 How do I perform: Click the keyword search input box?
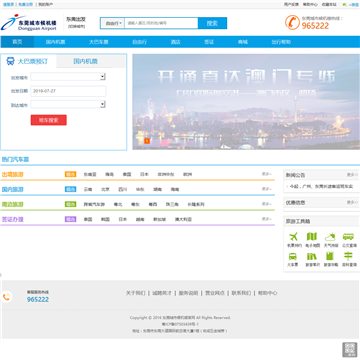(161, 23)
